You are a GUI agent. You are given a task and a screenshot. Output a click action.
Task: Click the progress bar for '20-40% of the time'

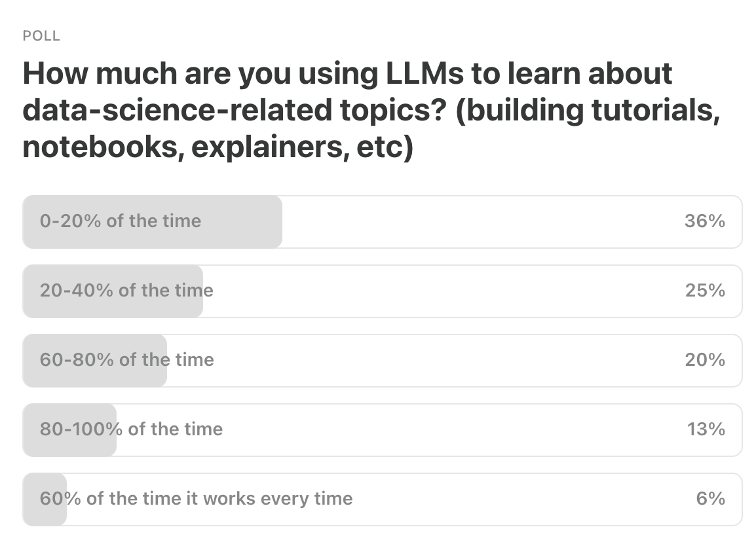click(x=111, y=291)
